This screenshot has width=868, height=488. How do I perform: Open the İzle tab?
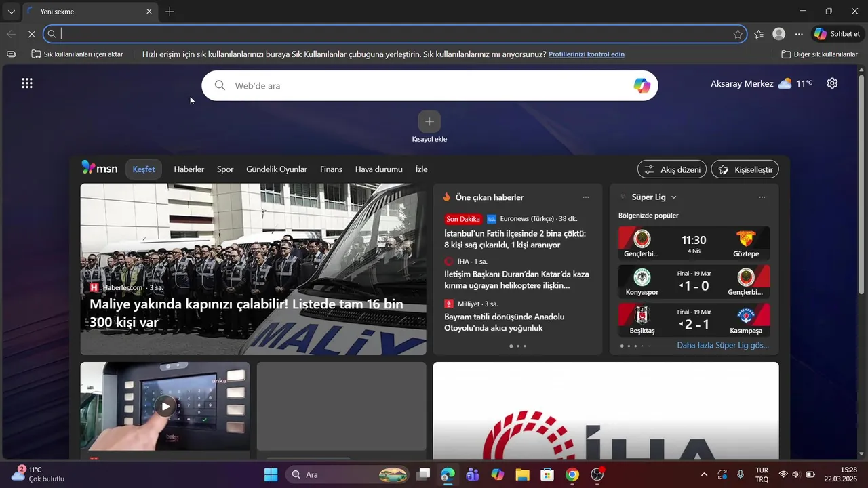tap(421, 169)
